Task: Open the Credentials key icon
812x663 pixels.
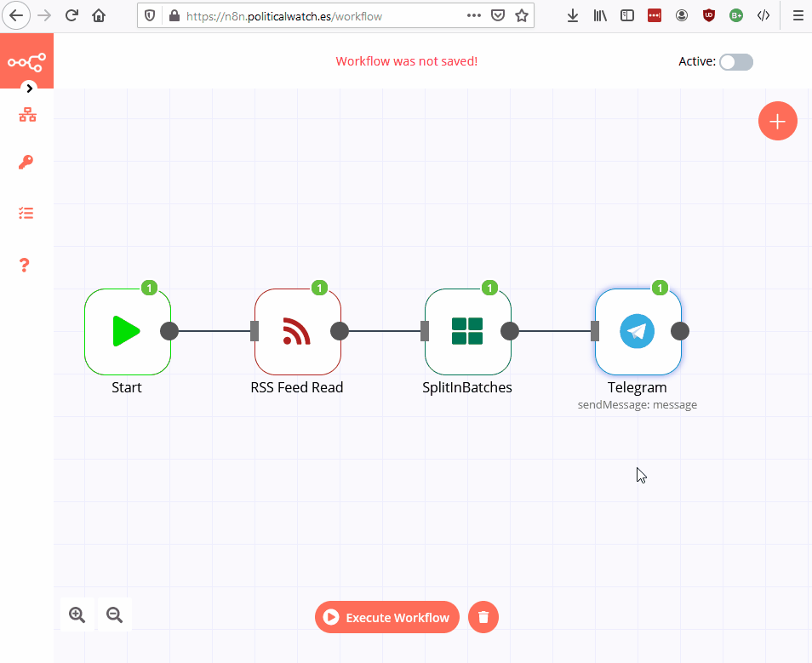Action: (26, 162)
